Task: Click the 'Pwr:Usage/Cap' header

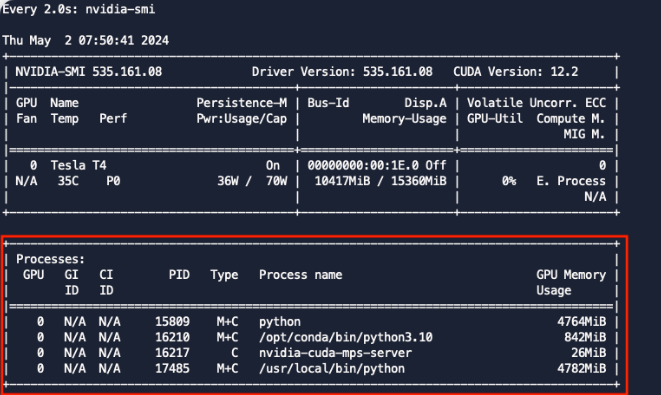Action: point(242,118)
